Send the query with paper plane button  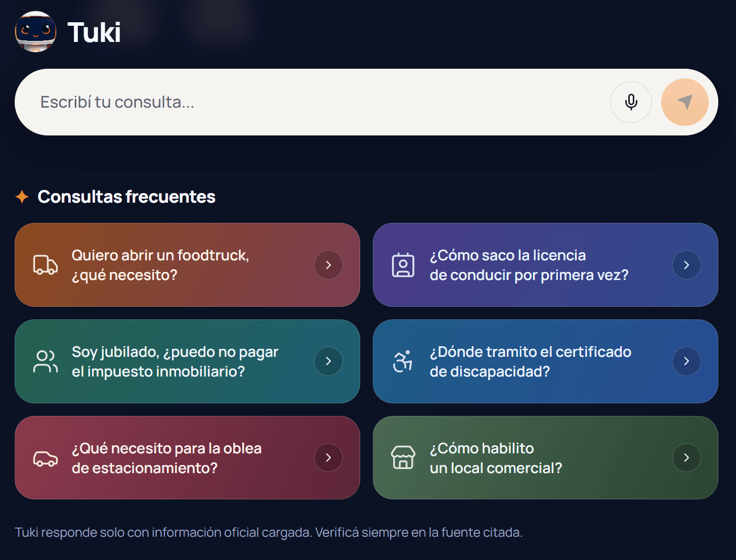[684, 102]
